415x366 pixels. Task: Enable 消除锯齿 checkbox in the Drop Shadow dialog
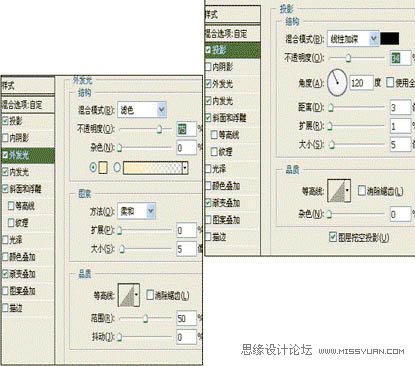point(361,190)
